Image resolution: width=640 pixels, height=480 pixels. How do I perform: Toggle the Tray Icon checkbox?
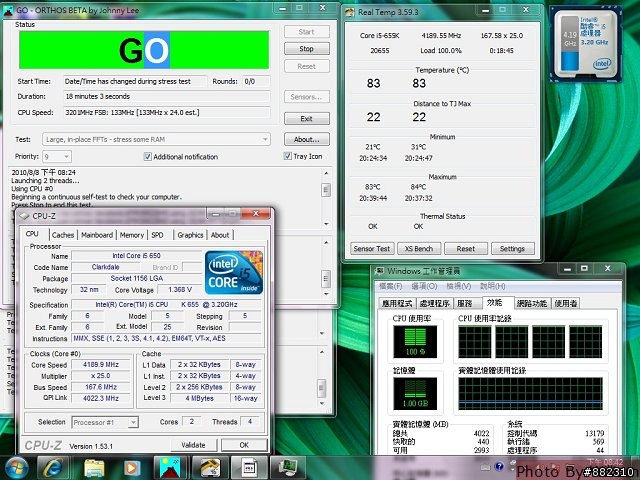click(x=287, y=156)
